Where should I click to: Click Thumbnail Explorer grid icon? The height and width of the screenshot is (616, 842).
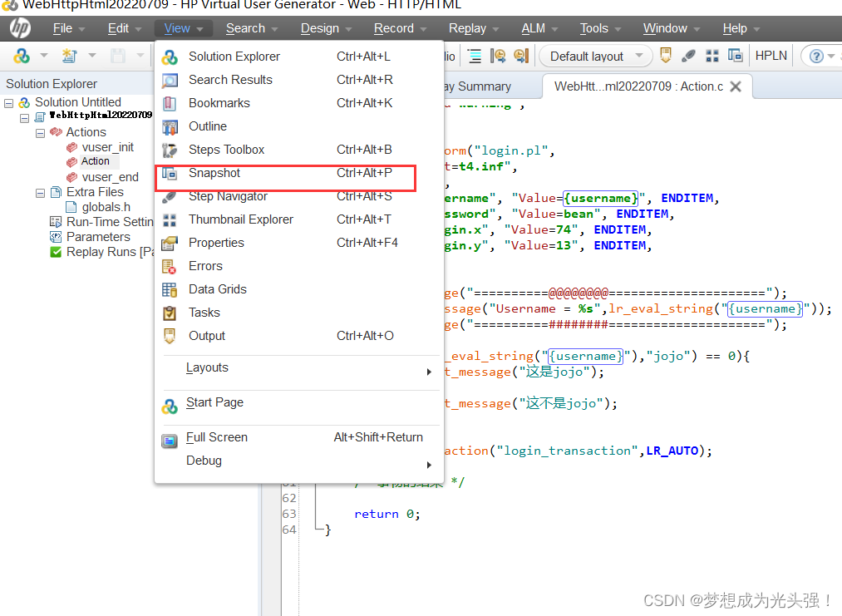[x=170, y=220]
